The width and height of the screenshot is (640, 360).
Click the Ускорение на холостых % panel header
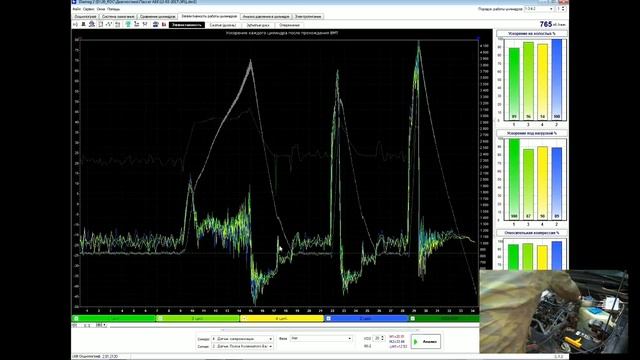pos(531,33)
